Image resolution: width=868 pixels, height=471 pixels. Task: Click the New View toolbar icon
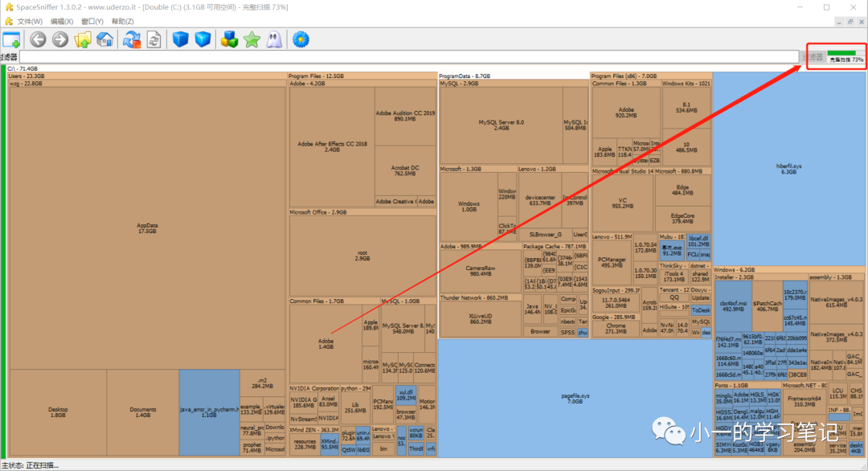point(11,40)
